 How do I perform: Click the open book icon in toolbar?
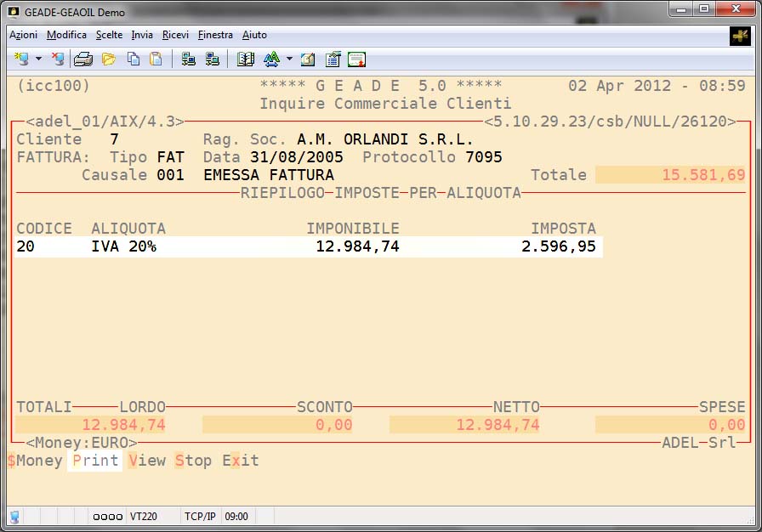[x=246, y=59]
